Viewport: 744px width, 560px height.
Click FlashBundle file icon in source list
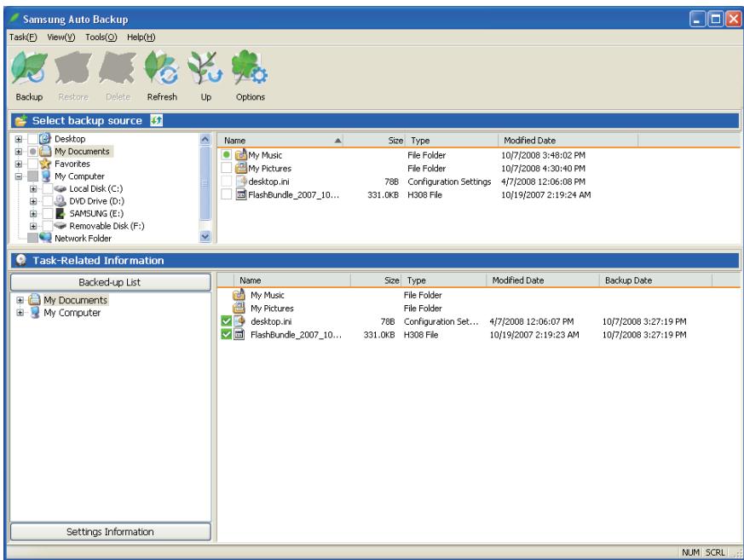(241, 194)
